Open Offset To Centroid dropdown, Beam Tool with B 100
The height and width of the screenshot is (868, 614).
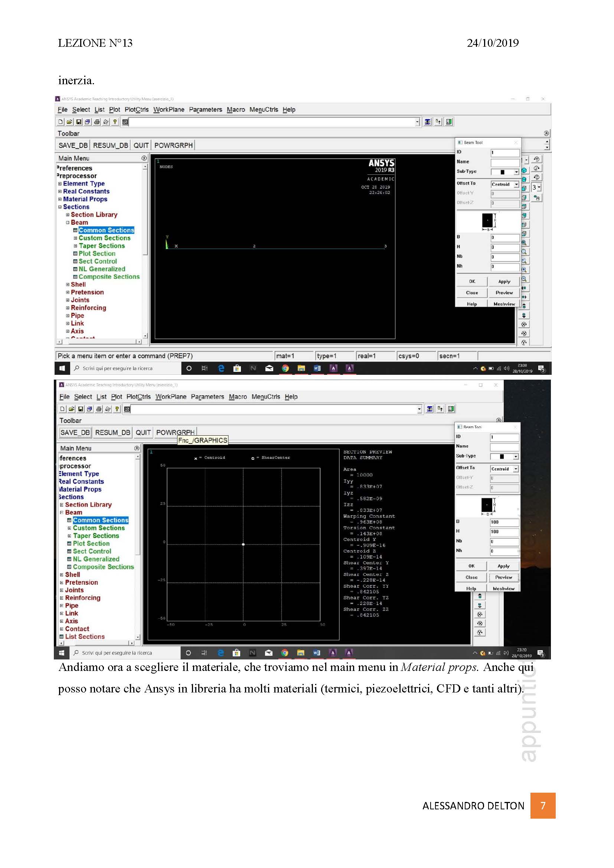point(504,469)
